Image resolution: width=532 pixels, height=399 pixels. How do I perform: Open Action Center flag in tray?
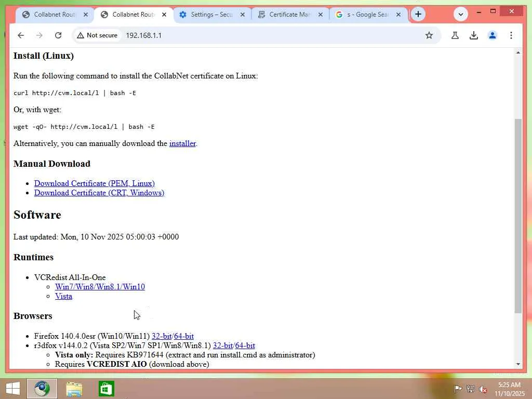point(458,389)
